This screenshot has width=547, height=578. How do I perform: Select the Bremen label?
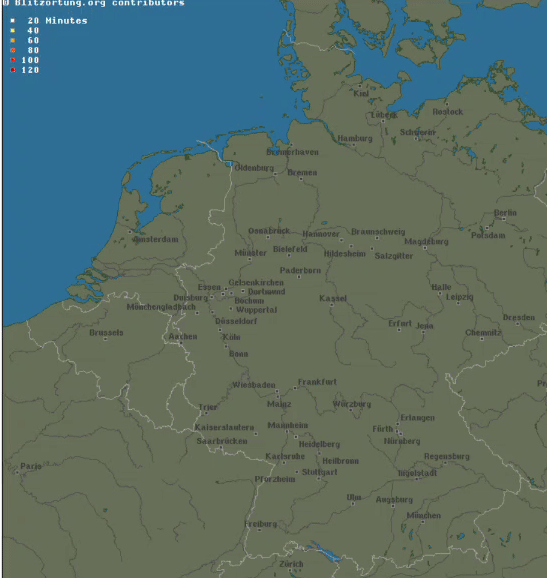pyautogui.click(x=302, y=173)
